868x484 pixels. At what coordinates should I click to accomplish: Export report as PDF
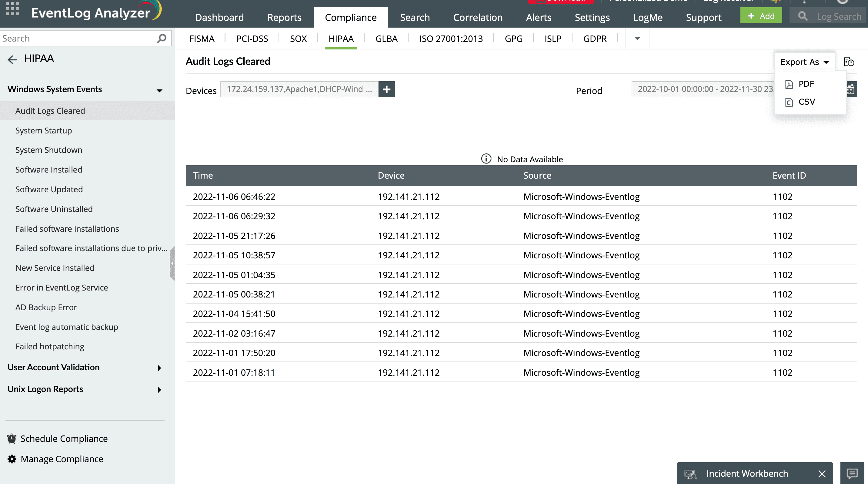coord(806,84)
